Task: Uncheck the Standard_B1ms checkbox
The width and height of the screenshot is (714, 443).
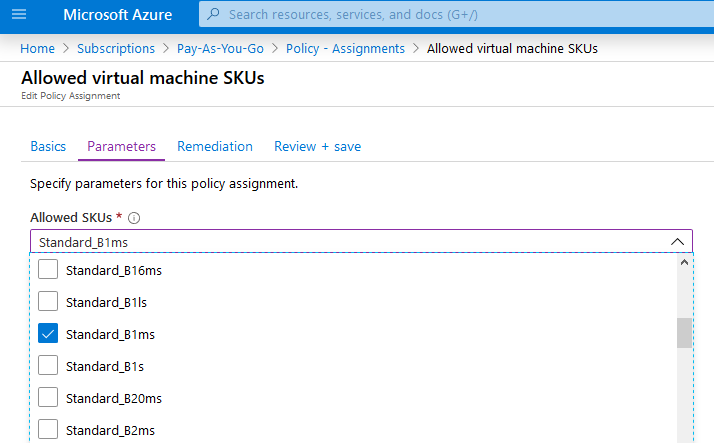Action: [48, 334]
